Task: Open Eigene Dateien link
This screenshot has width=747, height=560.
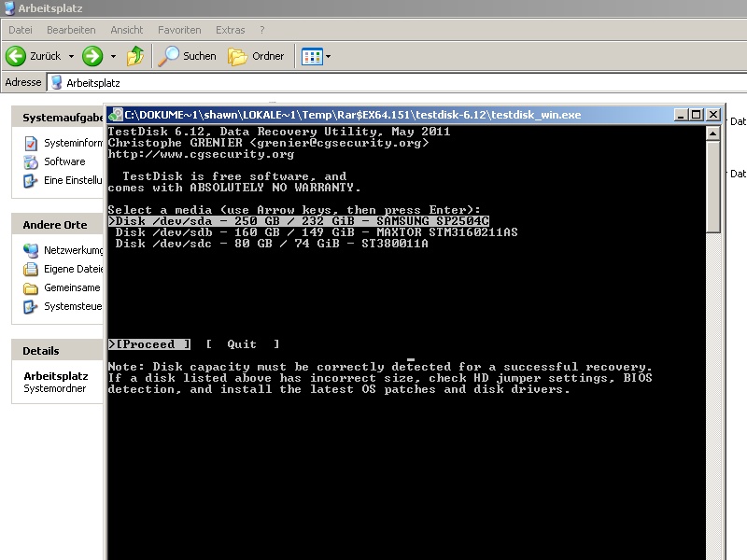Action: point(74,269)
